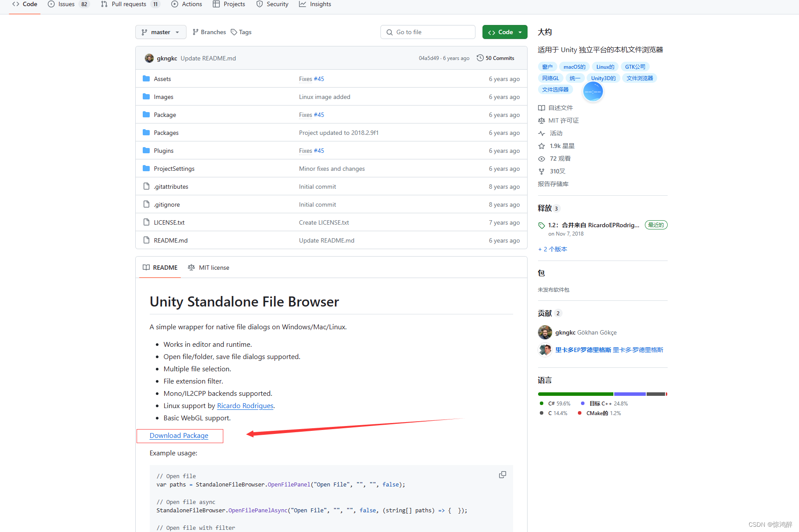Open the Assets folder
Viewport: 799px width, 532px height.
click(162, 79)
